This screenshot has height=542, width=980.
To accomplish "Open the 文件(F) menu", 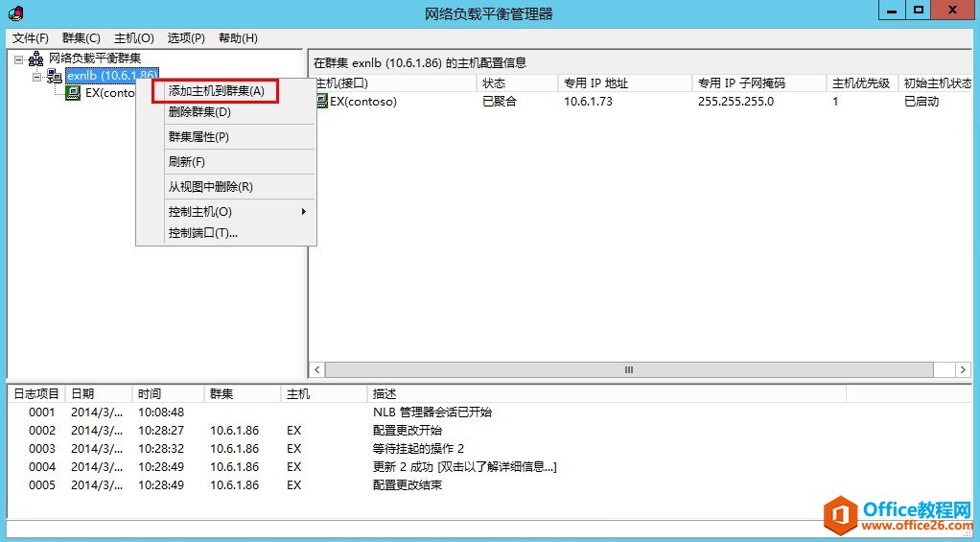I will tap(31, 38).
